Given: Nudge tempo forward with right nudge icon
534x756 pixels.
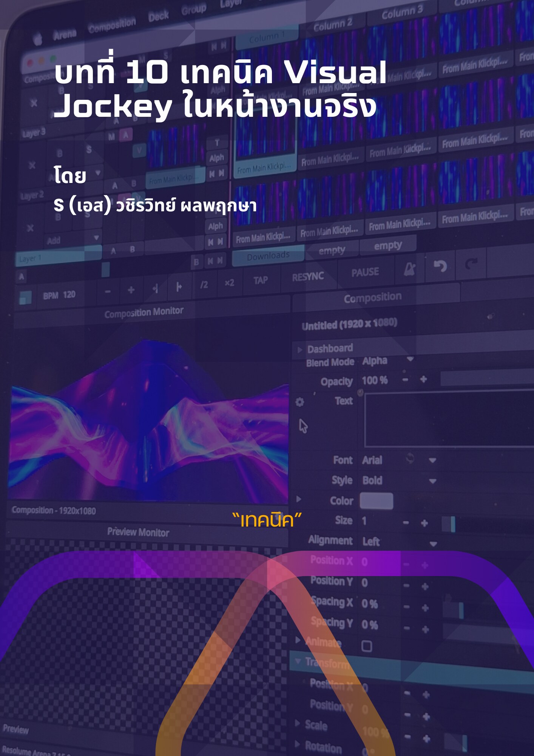Looking at the screenshot, I should pyautogui.click(x=179, y=287).
